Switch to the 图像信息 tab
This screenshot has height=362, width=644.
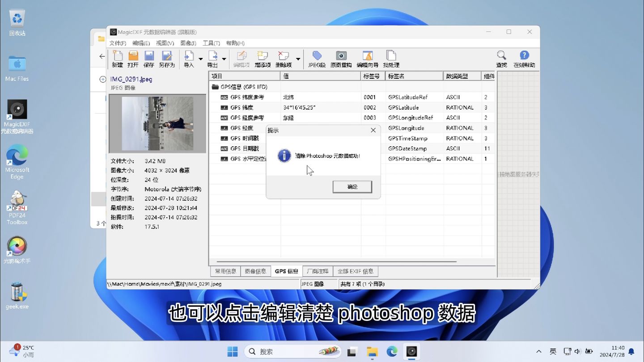coord(255,271)
